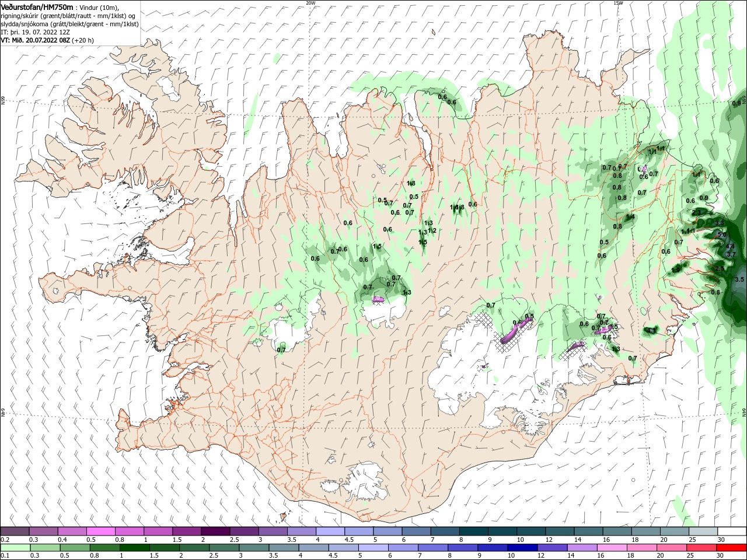Select snow legend swatch between 20 and 25

[673, 531]
